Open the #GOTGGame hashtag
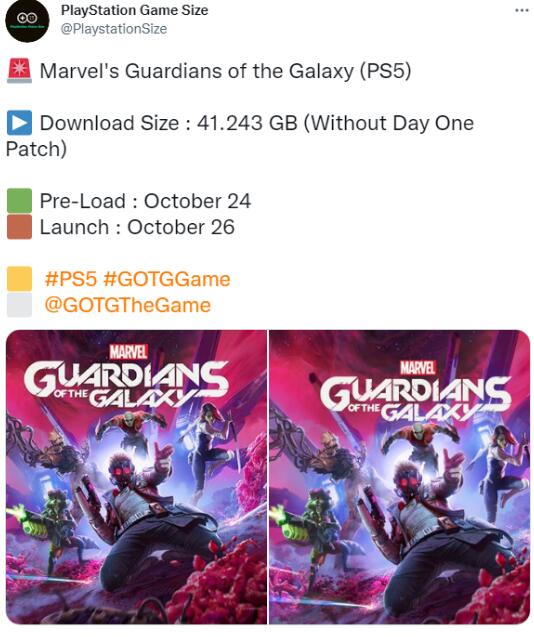Screen dimensions: 534x637 tap(167, 279)
